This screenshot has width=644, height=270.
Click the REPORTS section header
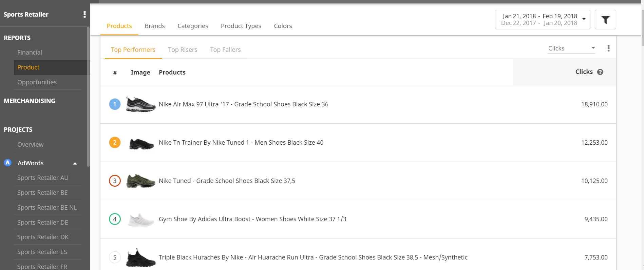point(17,38)
